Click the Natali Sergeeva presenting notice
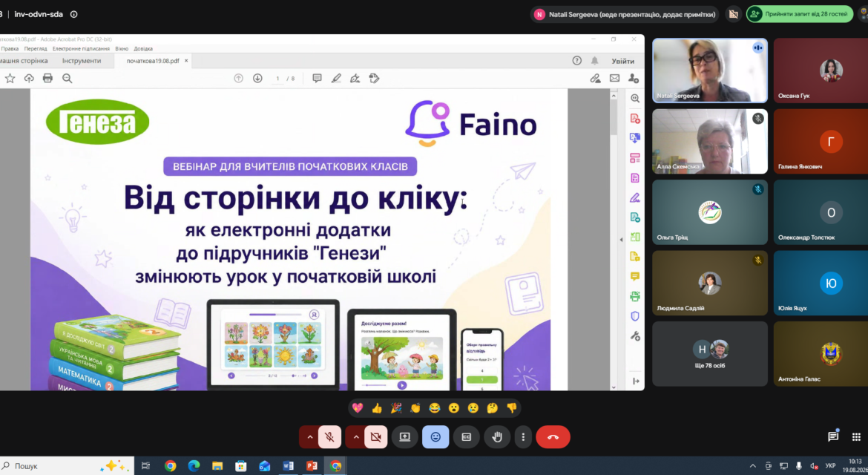The image size is (868, 475). tap(625, 14)
